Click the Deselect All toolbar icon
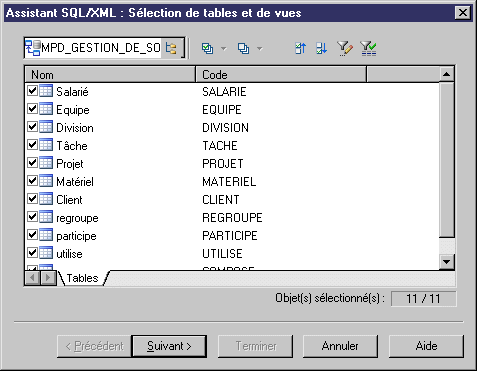This screenshot has width=477, height=371. click(243, 49)
